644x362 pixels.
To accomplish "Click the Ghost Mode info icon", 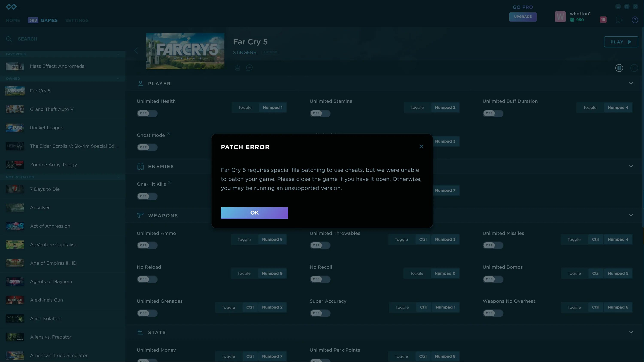I will click(169, 133).
